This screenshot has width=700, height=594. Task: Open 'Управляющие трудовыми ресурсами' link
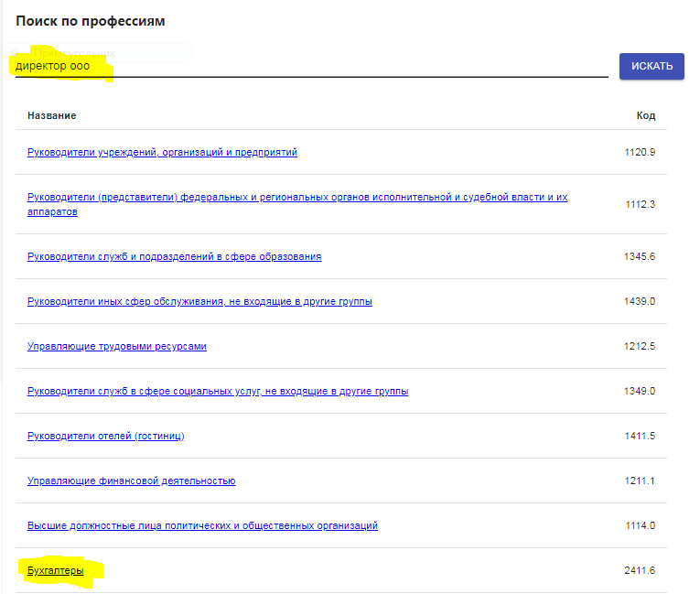click(x=117, y=346)
